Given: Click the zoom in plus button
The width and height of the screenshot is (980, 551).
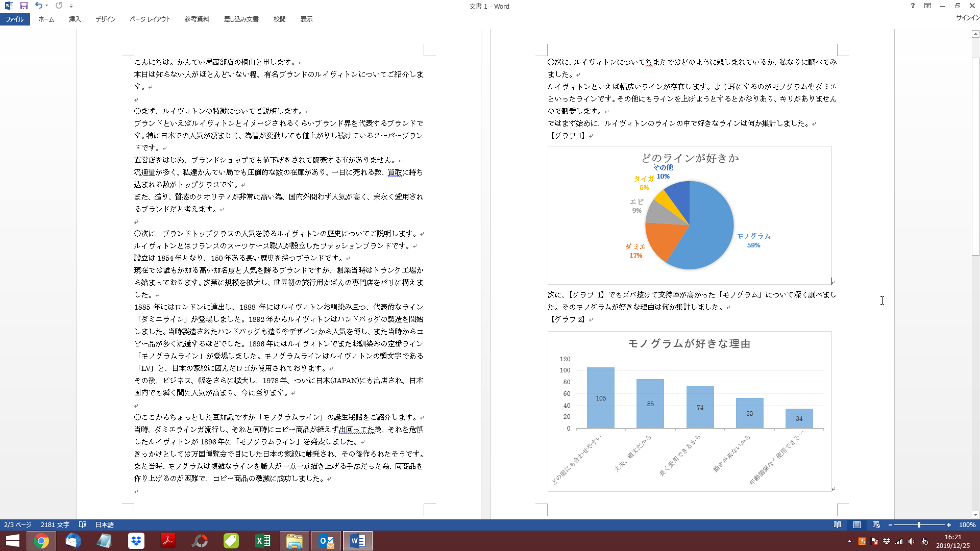Looking at the screenshot, I should pos(949,525).
